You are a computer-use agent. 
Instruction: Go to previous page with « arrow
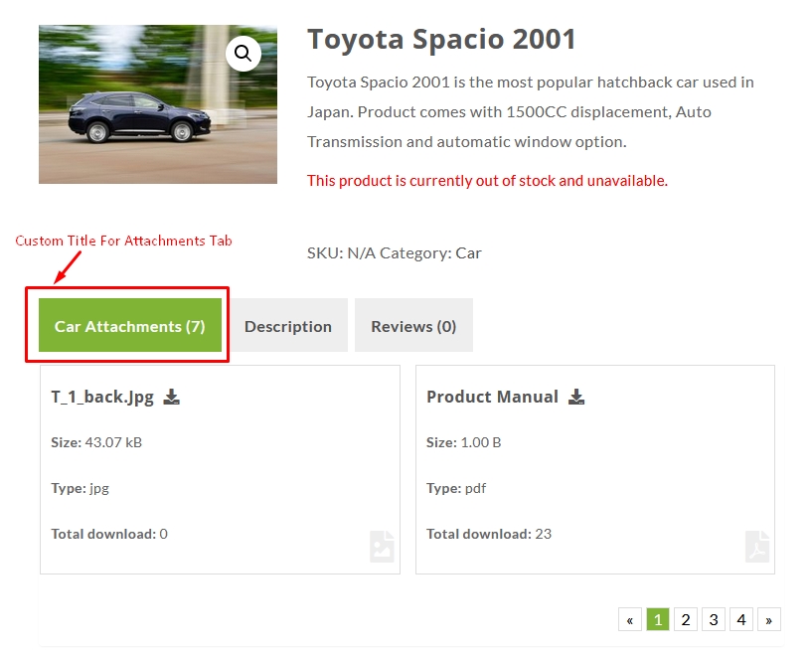click(629, 620)
